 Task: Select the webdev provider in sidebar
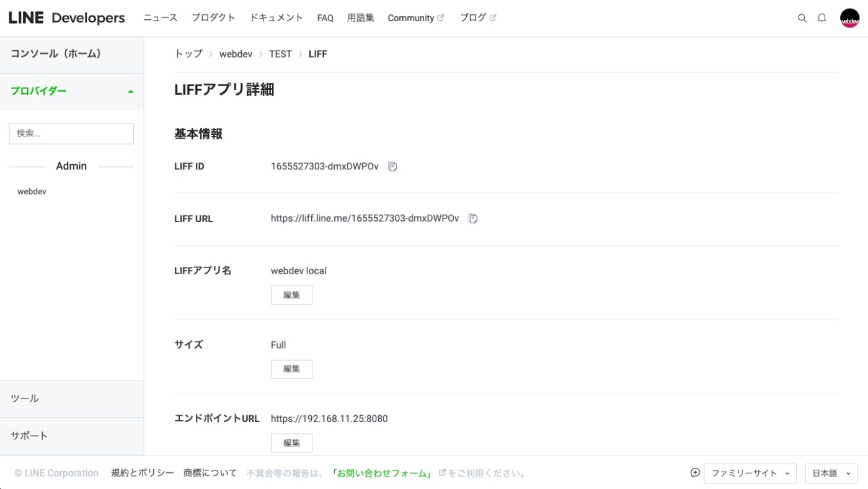click(32, 192)
